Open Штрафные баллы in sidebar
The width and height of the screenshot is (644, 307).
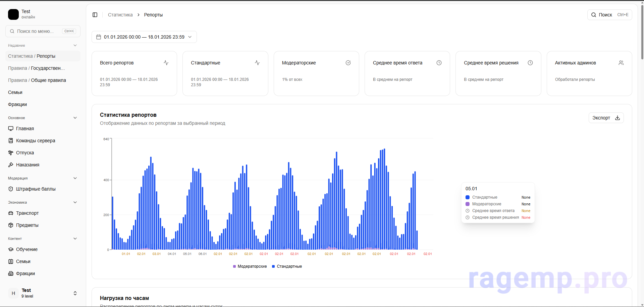click(36, 189)
